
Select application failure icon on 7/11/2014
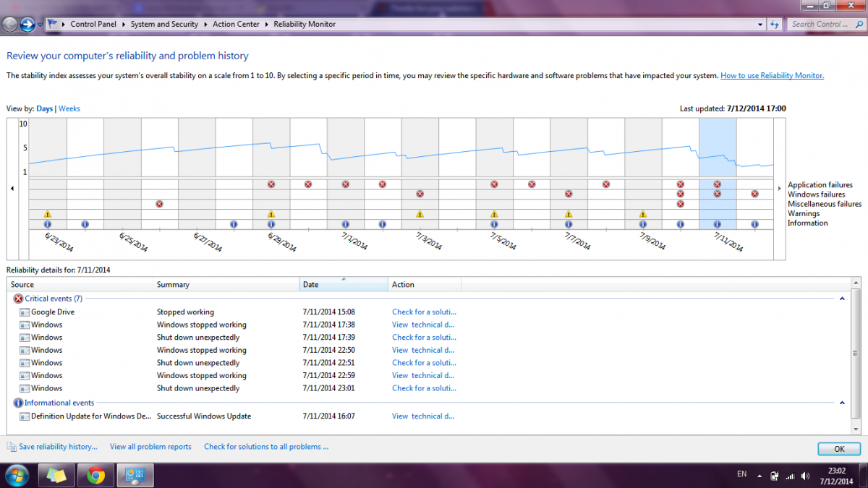coord(718,184)
